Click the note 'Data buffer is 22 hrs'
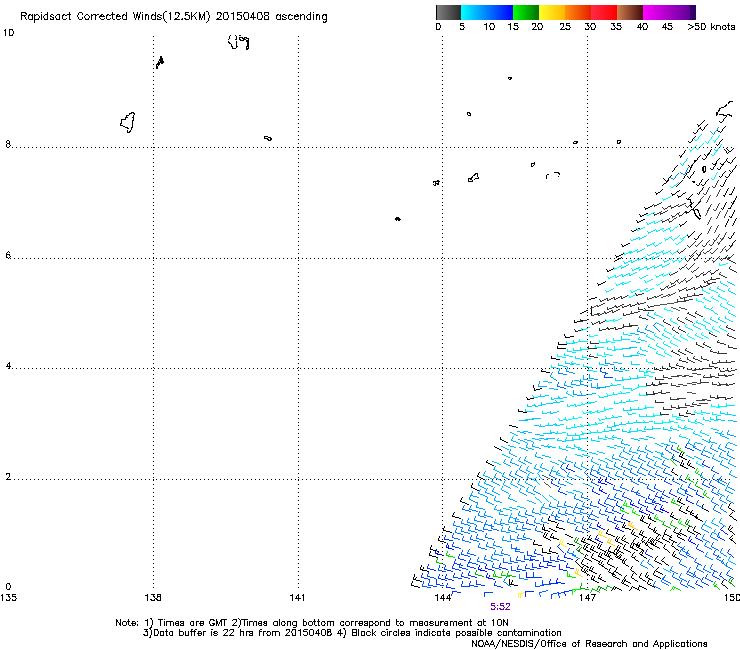740x650 pixels. point(204,633)
